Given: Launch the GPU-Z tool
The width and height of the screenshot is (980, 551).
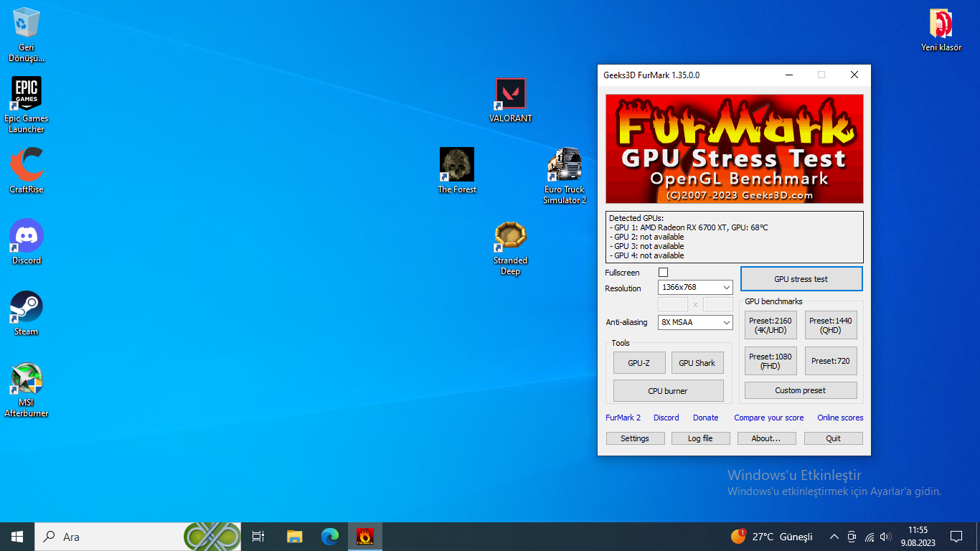Looking at the screenshot, I should 639,363.
